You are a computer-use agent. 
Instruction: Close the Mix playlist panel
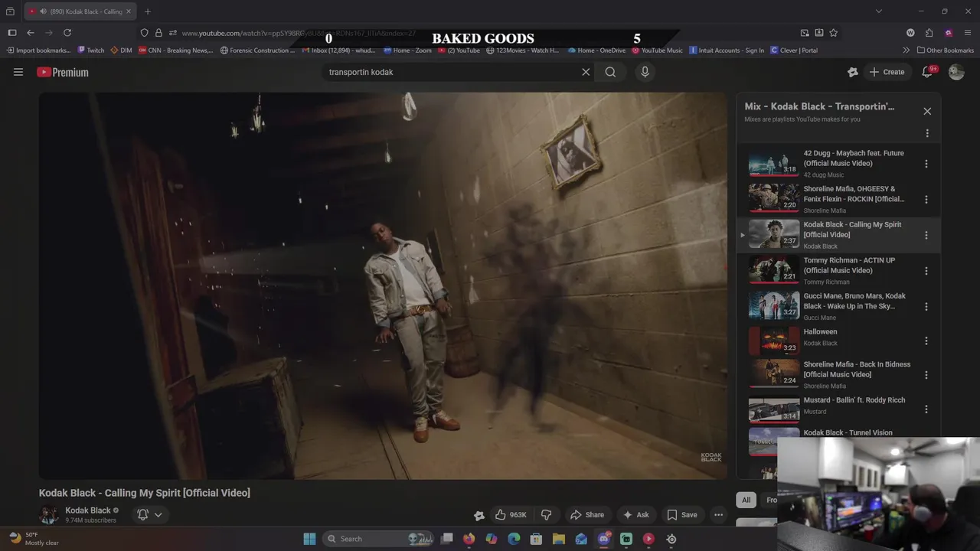tap(927, 111)
